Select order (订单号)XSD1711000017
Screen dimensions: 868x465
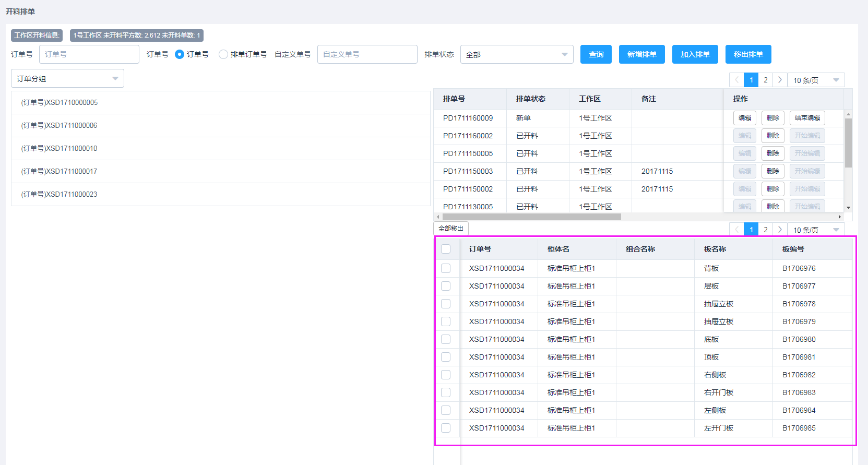coord(220,172)
